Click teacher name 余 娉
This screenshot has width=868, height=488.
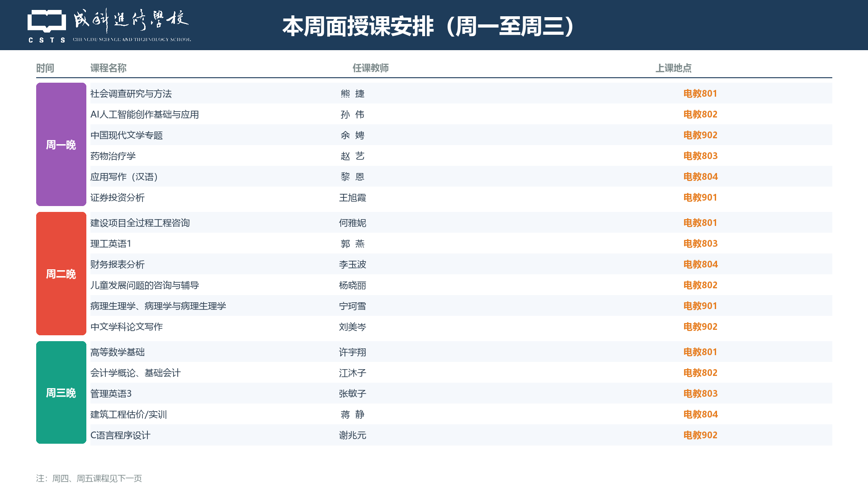[x=353, y=135]
